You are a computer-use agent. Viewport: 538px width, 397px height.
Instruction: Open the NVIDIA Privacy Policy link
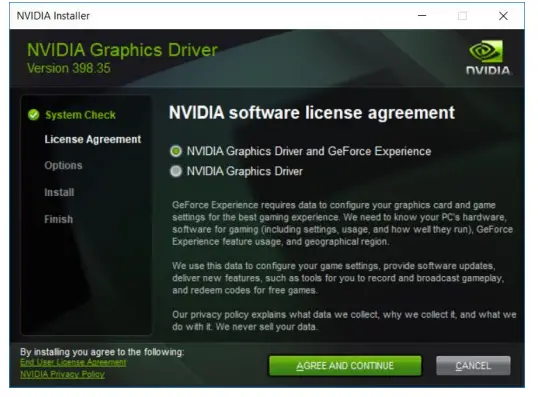click(62, 374)
